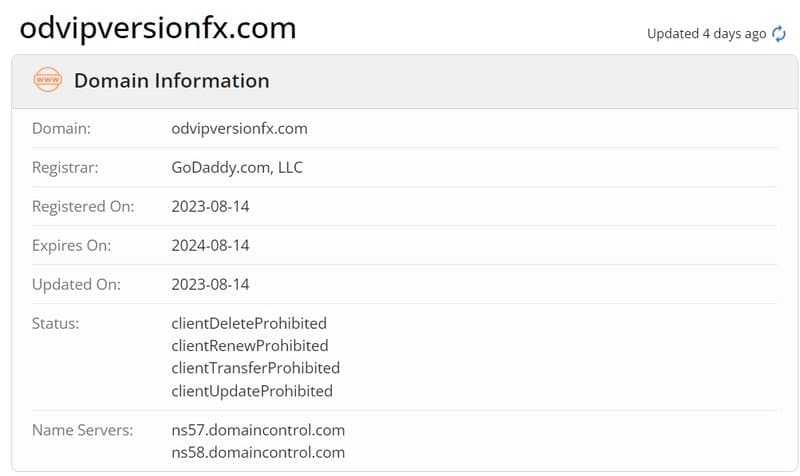The image size is (800, 476).
Task: Click the registrar GoDaddy.com, LLC
Action: (x=237, y=167)
